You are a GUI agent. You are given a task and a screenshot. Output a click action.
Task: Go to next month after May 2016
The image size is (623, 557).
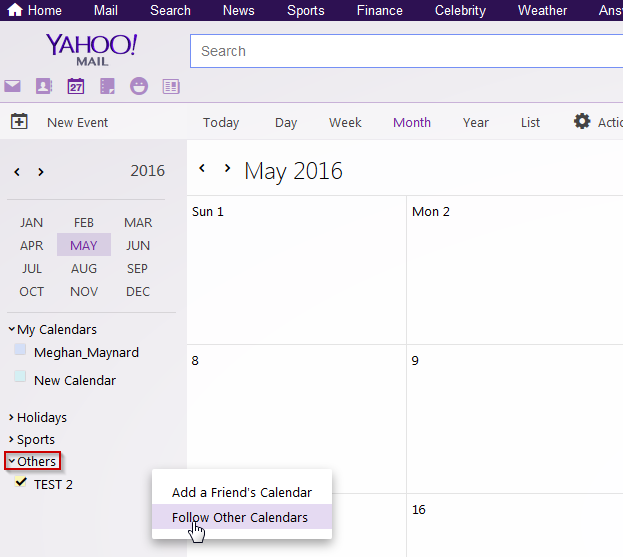227,168
